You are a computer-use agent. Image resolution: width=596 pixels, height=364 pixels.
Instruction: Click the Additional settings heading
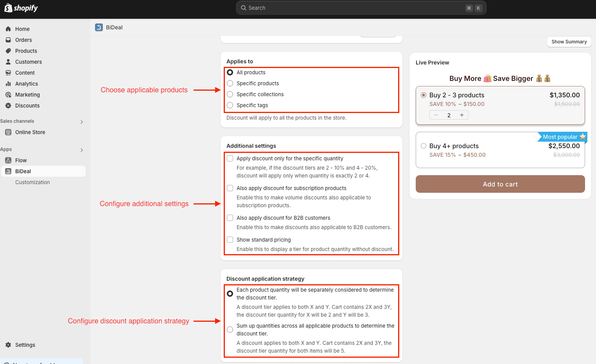[251, 146]
